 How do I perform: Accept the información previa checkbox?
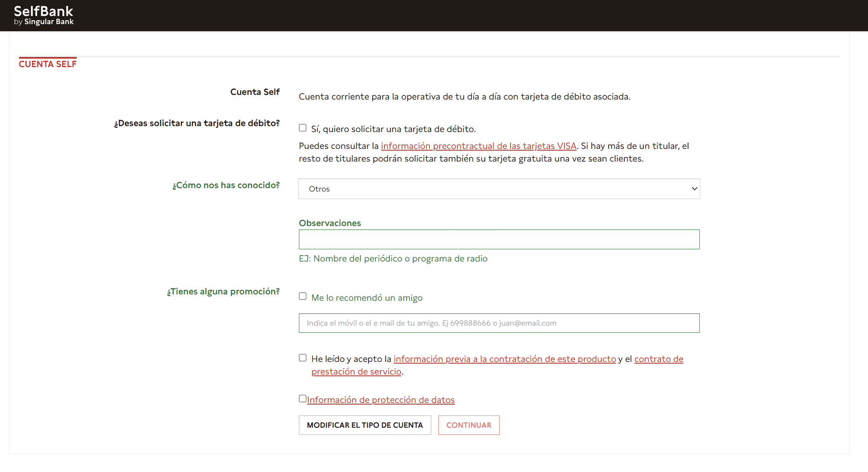302,357
